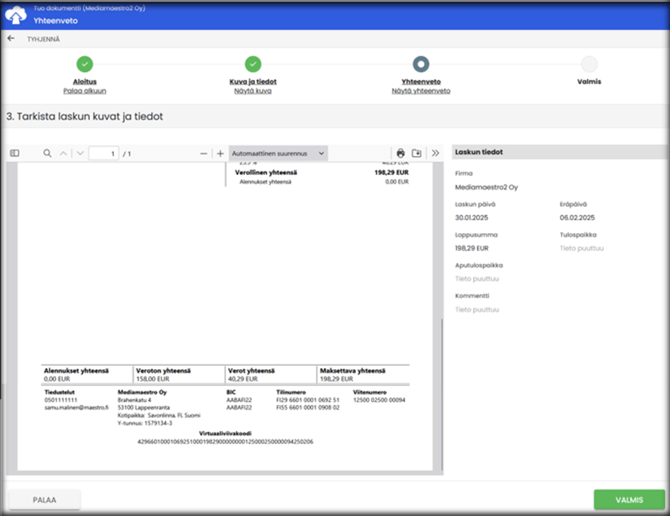Toggle the PDF viewer sidebar

(15, 153)
